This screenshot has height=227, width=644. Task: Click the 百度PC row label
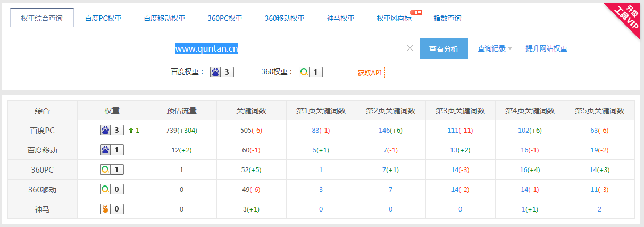(x=43, y=131)
